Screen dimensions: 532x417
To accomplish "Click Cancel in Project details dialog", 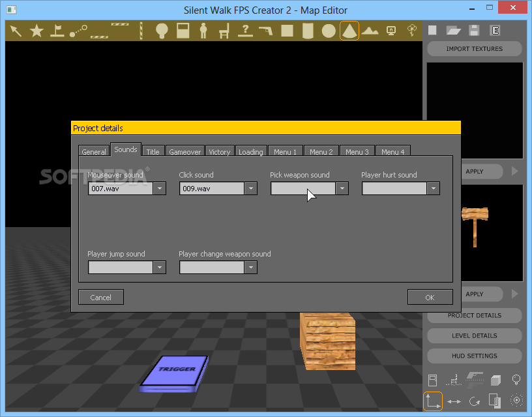I will point(101,297).
